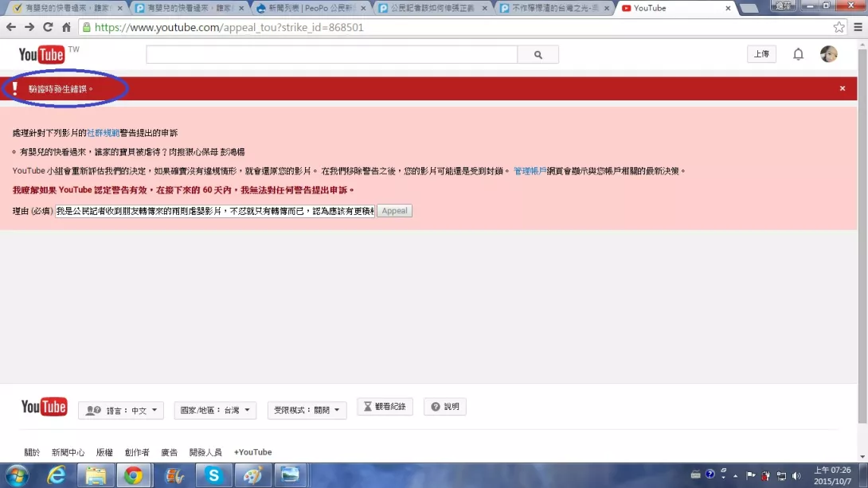Image resolution: width=868 pixels, height=488 pixels.
Task: Open the browser home page
Action: (x=66, y=27)
